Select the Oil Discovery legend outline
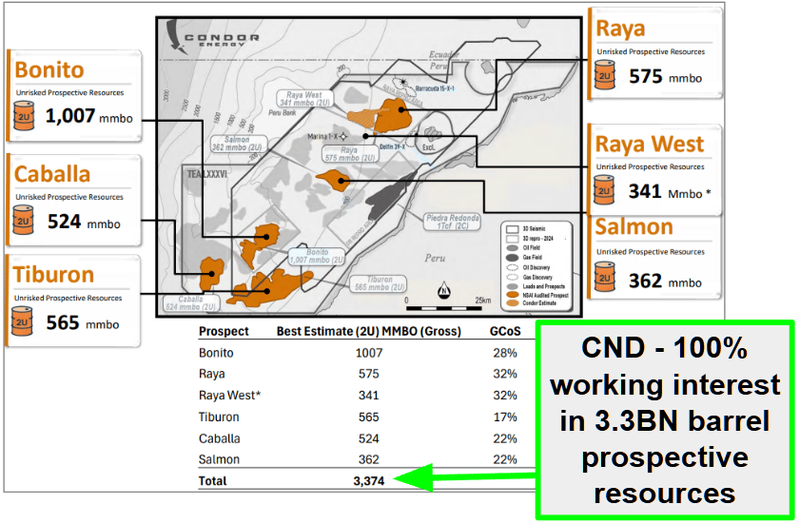 click(512, 267)
